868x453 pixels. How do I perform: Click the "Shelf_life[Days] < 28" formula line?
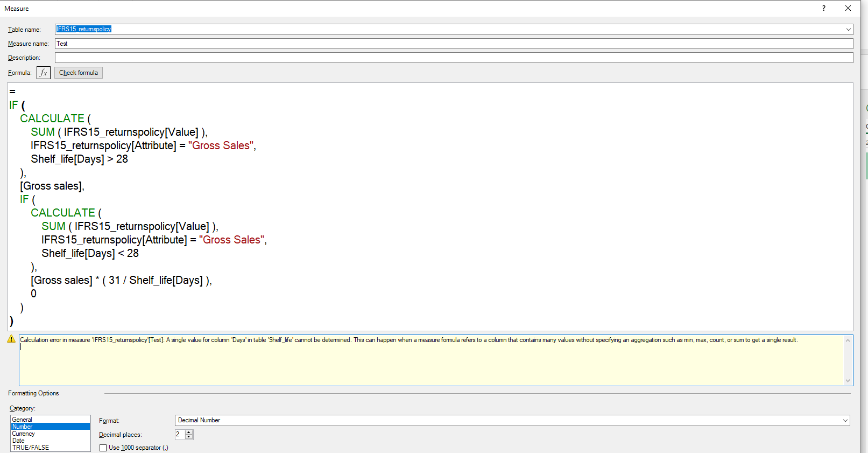click(x=90, y=253)
